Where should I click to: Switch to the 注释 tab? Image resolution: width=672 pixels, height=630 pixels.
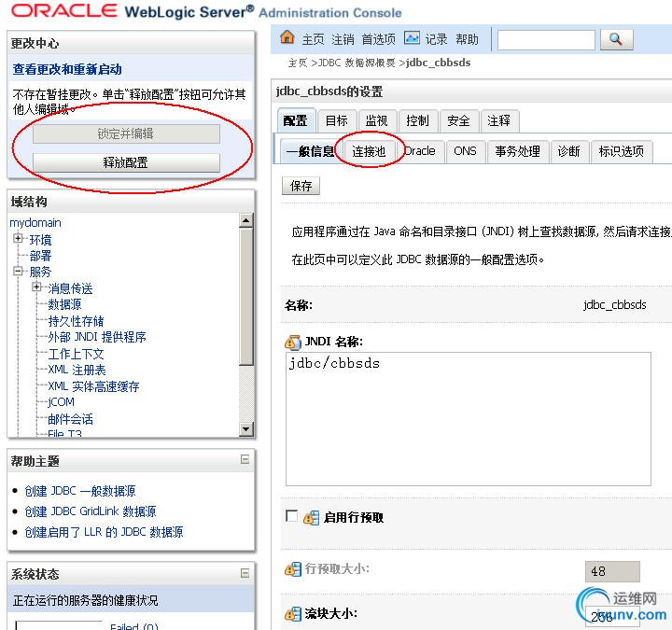point(498,120)
